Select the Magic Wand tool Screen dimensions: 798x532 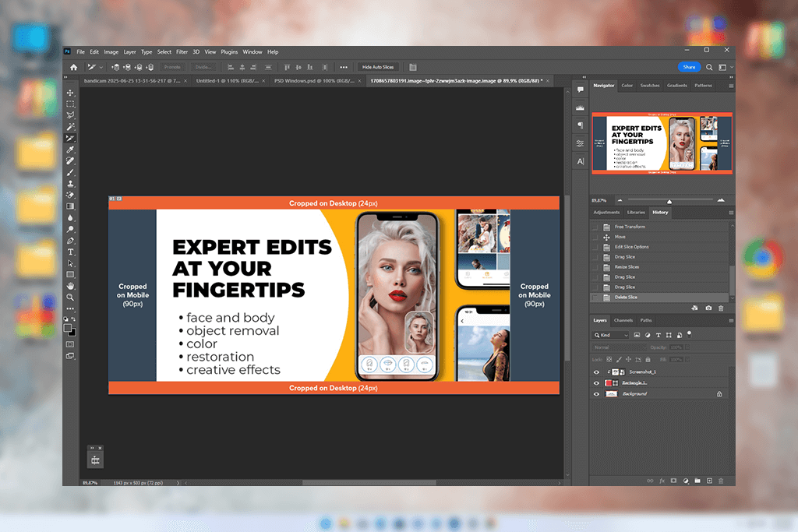pos(70,126)
